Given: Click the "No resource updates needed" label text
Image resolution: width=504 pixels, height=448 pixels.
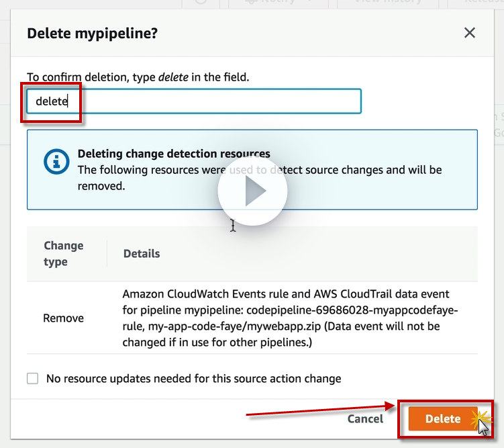Looking at the screenshot, I should (x=193, y=379).
